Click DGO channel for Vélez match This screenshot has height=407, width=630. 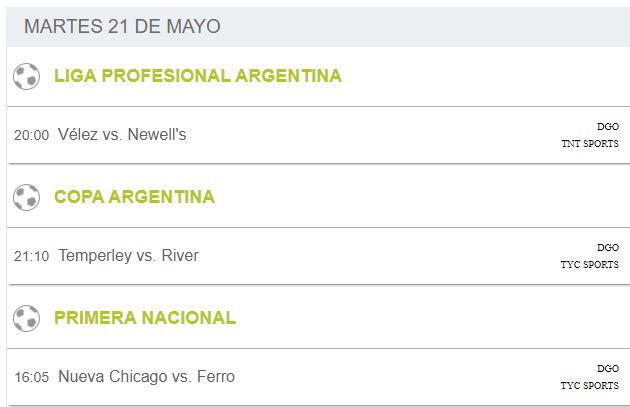pos(608,127)
